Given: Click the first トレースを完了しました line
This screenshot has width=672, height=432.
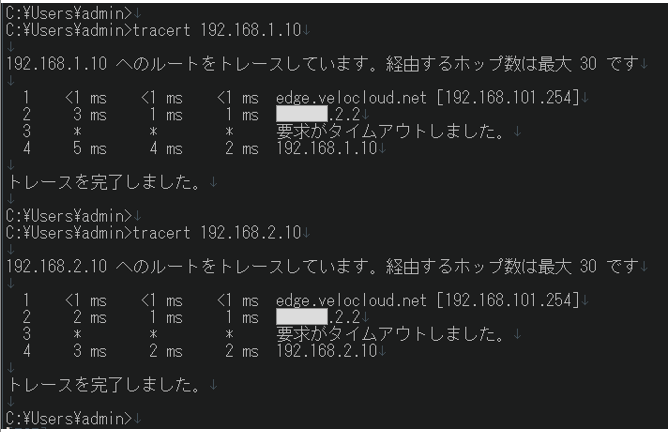Looking at the screenshot, I should (104, 182).
